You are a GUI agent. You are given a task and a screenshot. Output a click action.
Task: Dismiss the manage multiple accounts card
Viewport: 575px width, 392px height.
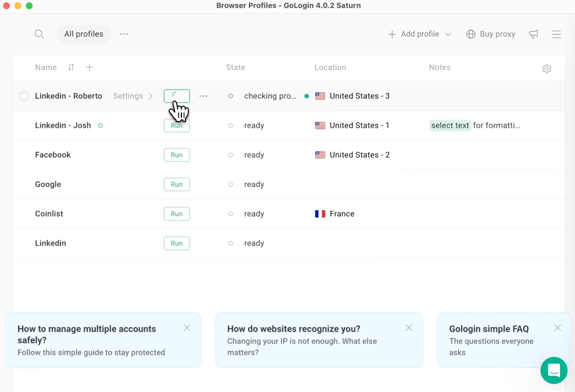tap(187, 328)
